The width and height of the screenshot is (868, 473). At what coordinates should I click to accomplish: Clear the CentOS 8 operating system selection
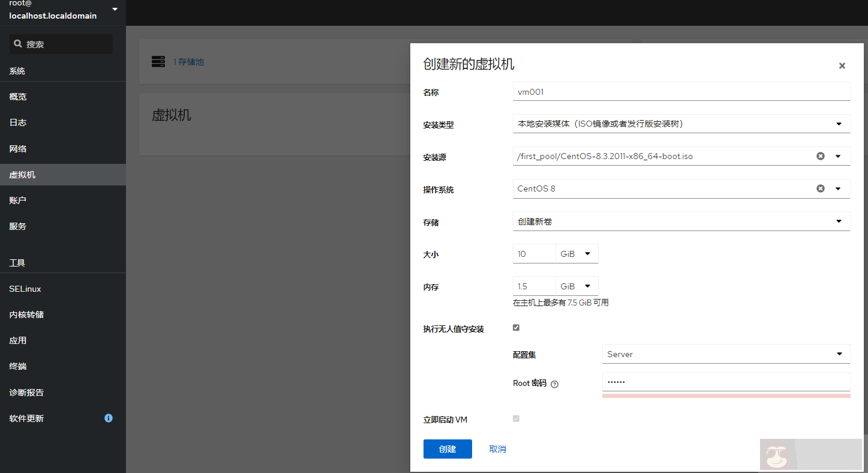click(x=821, y=188)
